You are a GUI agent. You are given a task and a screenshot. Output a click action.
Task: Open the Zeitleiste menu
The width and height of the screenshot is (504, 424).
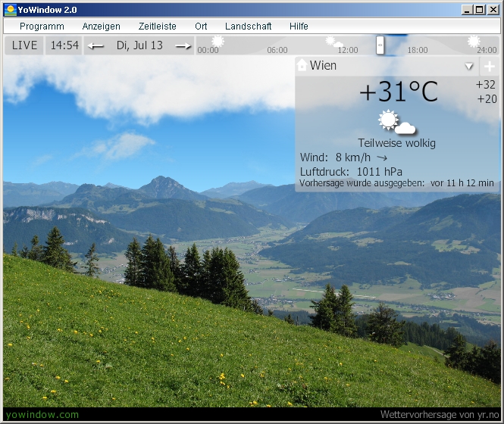(x=158, y=26)
